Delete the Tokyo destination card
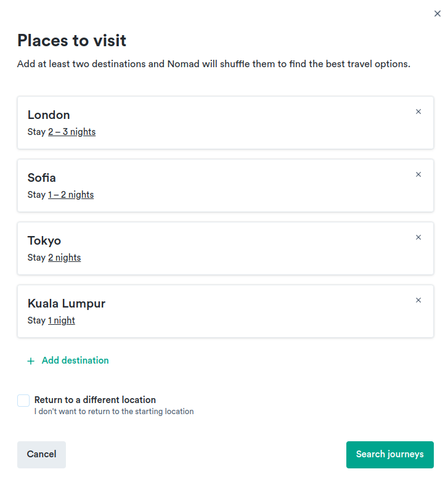Image resolution: width=448 pixels, height=477 pixels. point(418,237)
